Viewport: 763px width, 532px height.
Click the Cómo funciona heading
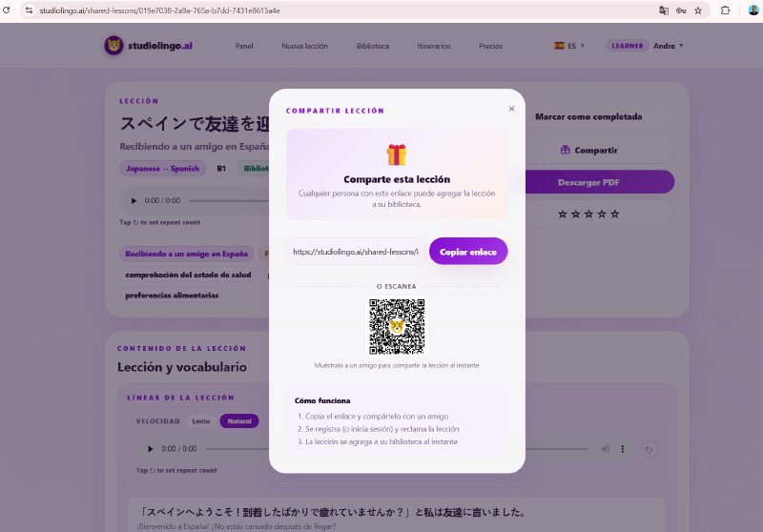(322, 400)
